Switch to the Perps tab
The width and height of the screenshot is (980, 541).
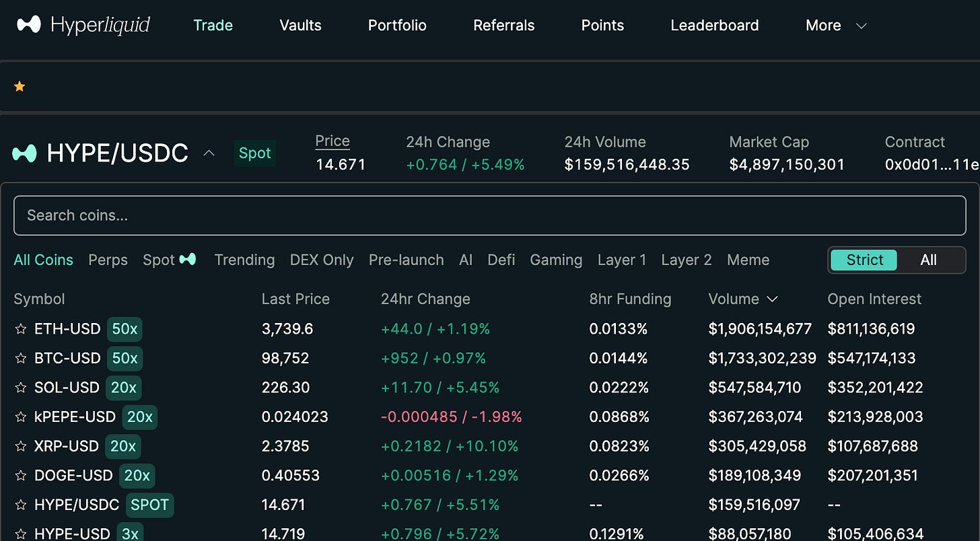(108, 260)
